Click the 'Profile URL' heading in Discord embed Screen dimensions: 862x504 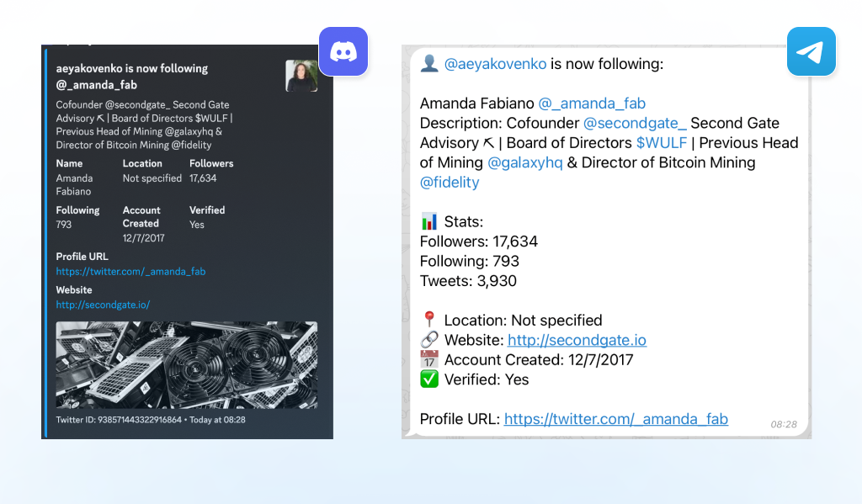[x=82, y=256]
